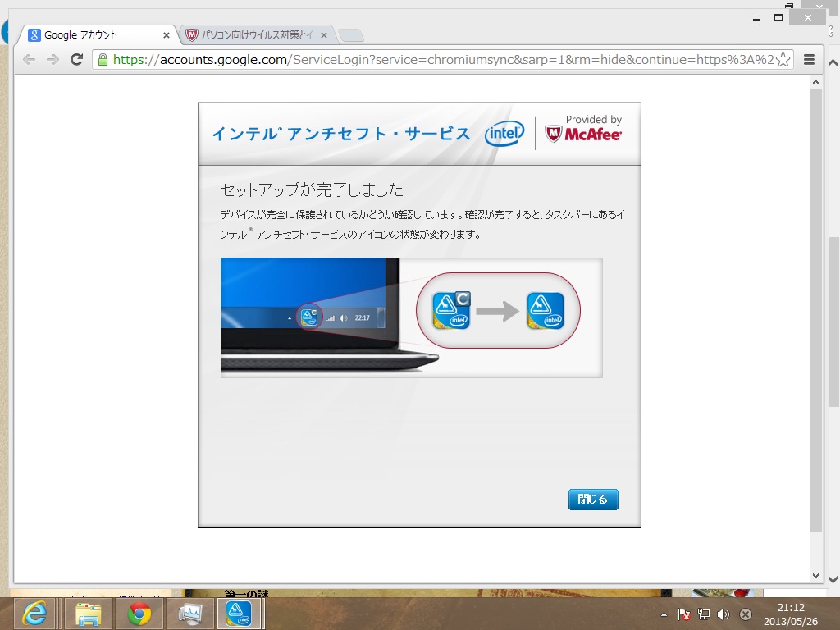Click the page scrollbar down arrow
Screen dimensions: 840x630
point(815,576)
